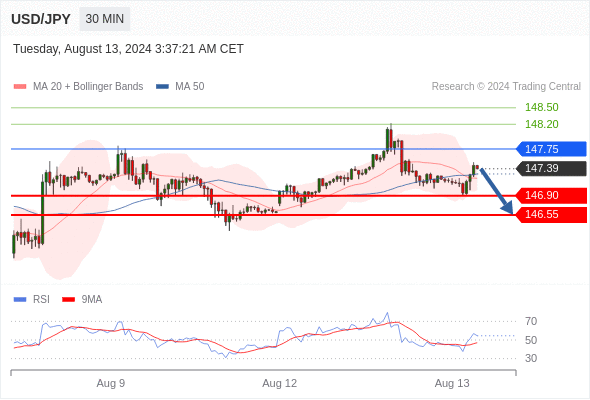Click the MA 50 blue legend swatch

(162, 87)
